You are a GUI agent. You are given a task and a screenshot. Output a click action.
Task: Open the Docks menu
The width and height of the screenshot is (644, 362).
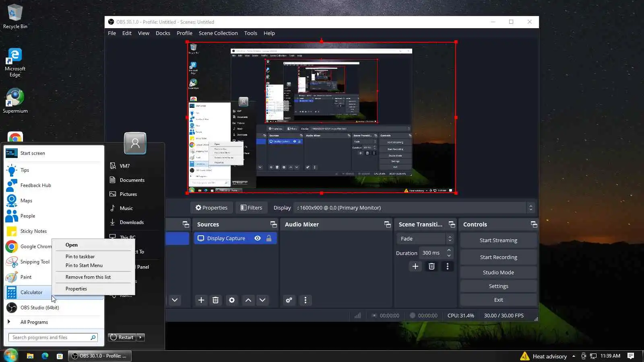[163, 33]
